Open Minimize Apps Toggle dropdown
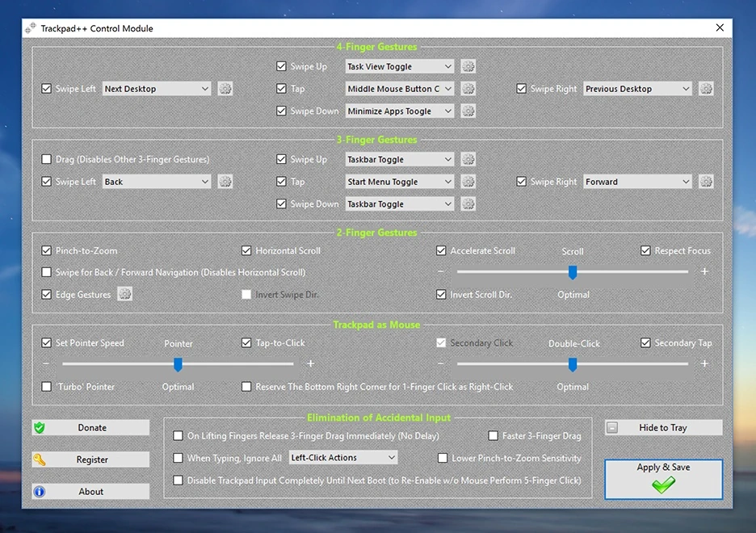The height and width of the screenshot is (533, 756). (x=400, y=111)
